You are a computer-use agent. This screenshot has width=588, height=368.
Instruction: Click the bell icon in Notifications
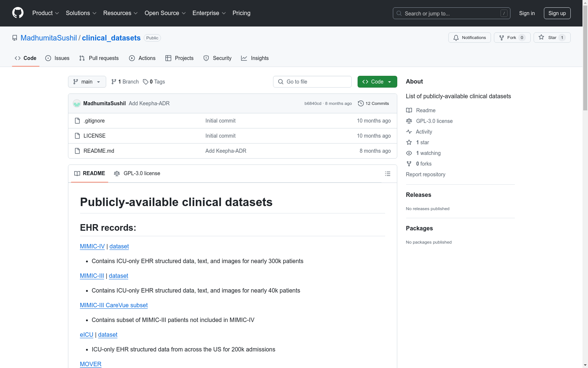click(456, 38)
